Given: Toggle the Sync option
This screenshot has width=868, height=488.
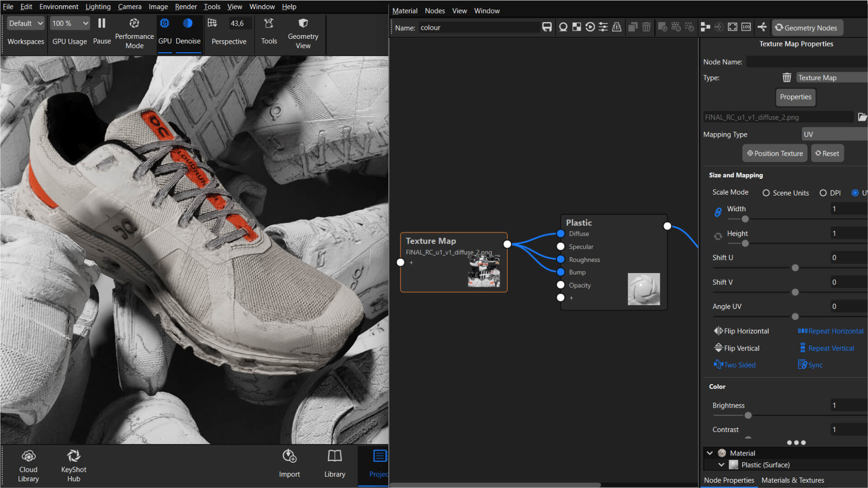Looking at the screenshot, I should coord(810,365).
